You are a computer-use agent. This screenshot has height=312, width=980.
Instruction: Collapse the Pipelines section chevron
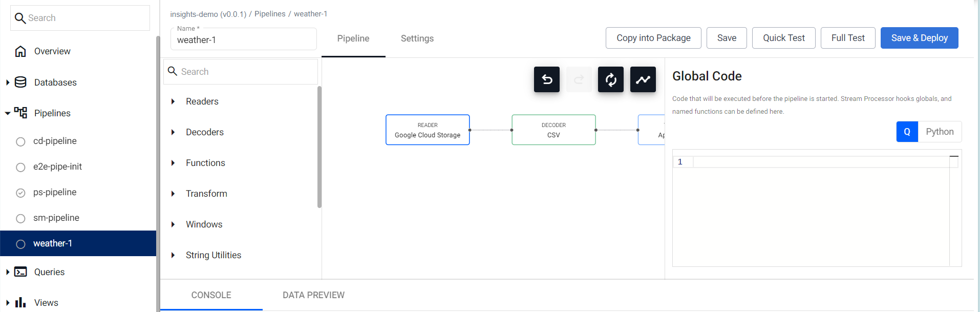pos(7,113)
